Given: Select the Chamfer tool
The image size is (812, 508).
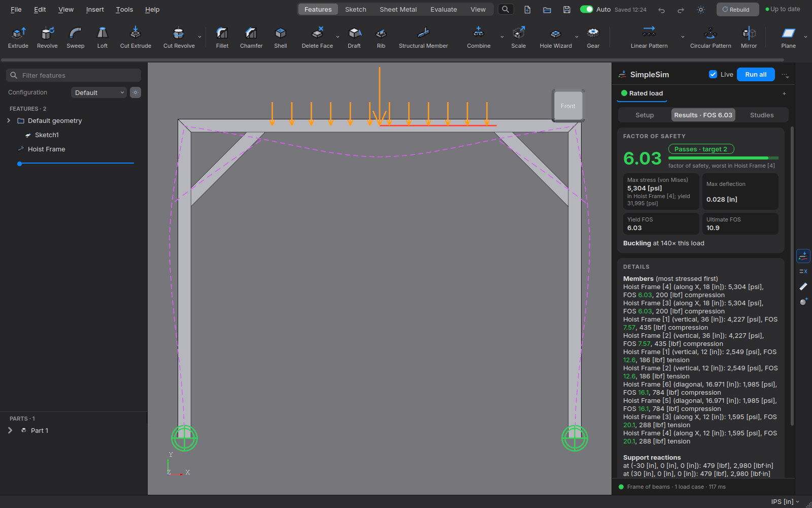Looking at the screenshot, I should pyautogui.click(x=251, y=38).
